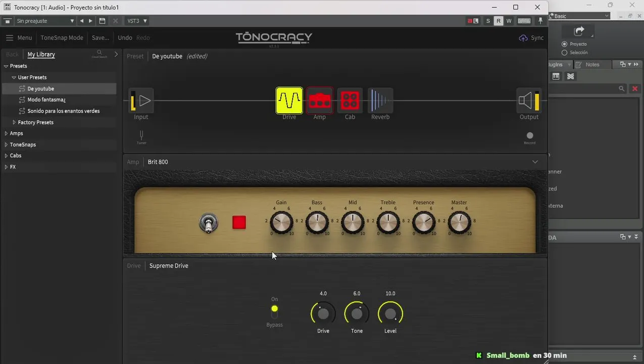644x364 pixels.
Task: Go to previous VST preset arrow
Action: (82, 21)
